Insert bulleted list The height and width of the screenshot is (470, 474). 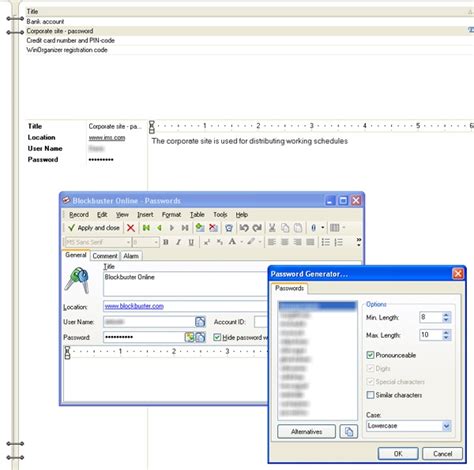(x=326, y=242)
